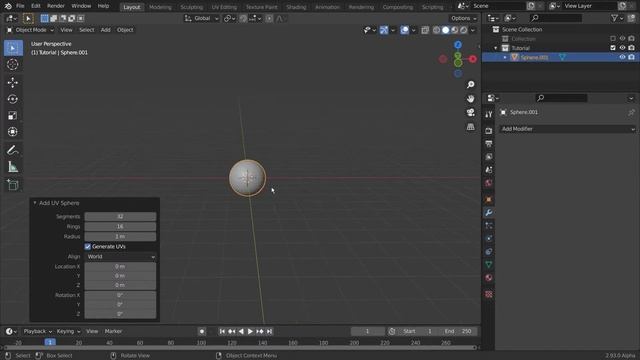Open the Global transform orientation dropdown
Viewport: 640px width, 360px height.
pyautogui.click(x=202, y=18)
